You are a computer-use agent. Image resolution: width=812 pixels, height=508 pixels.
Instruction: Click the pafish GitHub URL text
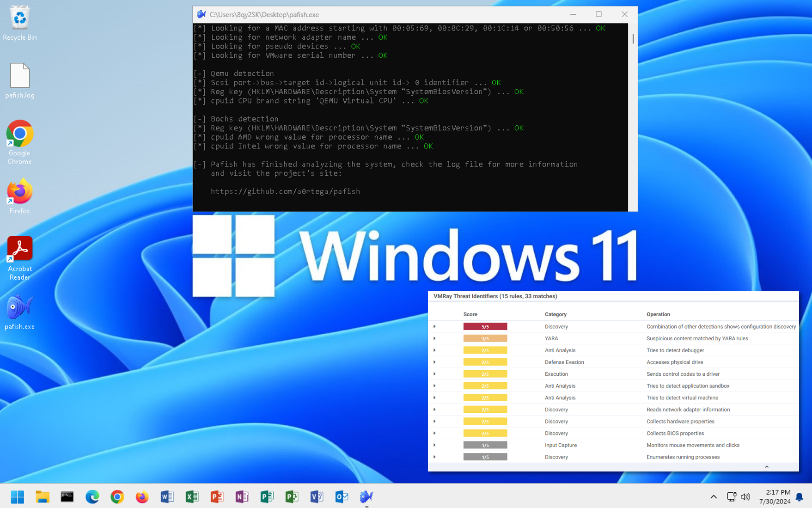285,191
